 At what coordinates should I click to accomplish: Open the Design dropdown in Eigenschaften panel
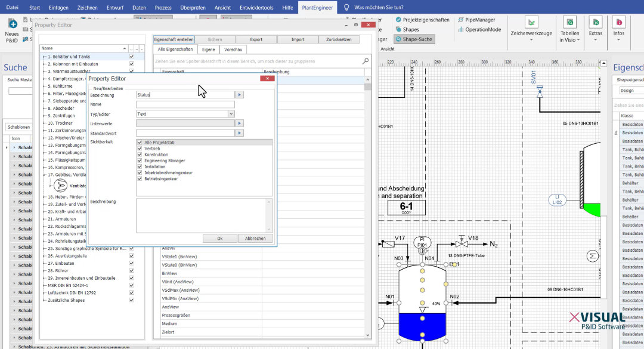(x=631, y=91)
